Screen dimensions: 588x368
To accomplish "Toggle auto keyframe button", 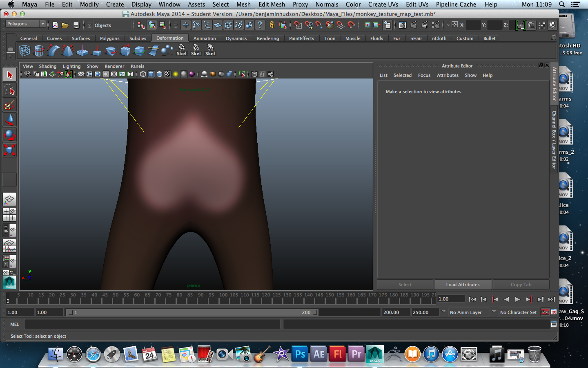I will [545, 312].
